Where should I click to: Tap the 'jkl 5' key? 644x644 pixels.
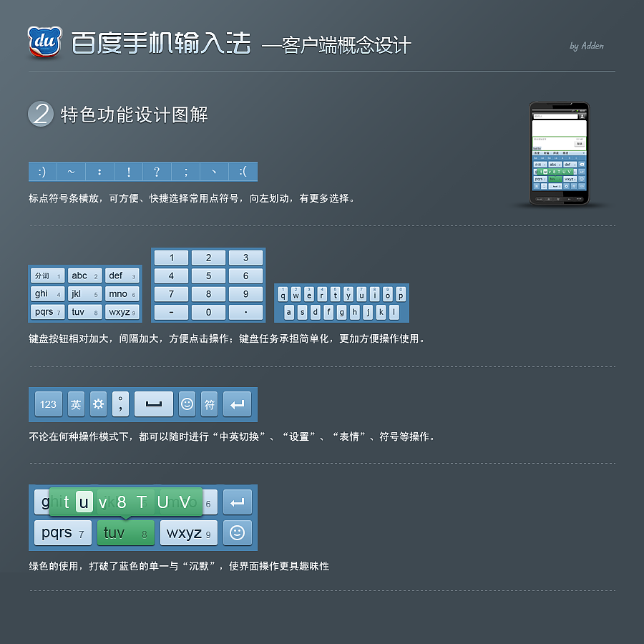click(84, 293)
